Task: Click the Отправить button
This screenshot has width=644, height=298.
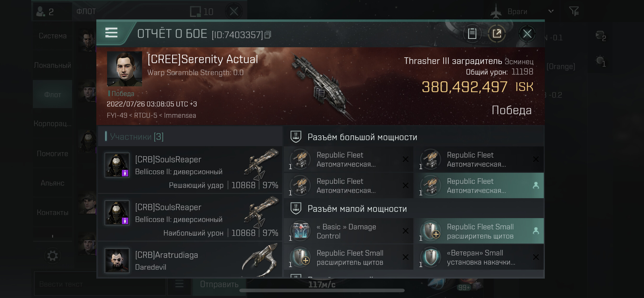Action: point(219,284)
